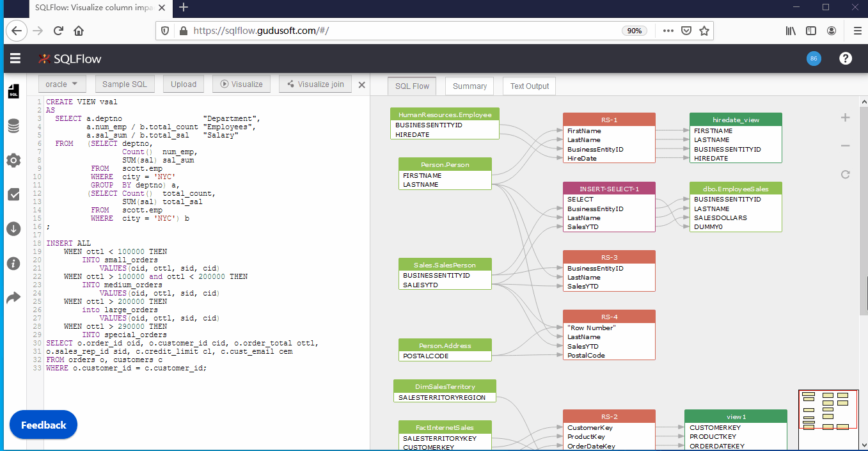Open the SQLFlow hamburger navigation menu
The height and width of the screenshot is (451, 868).
click(x=15, y=58)
